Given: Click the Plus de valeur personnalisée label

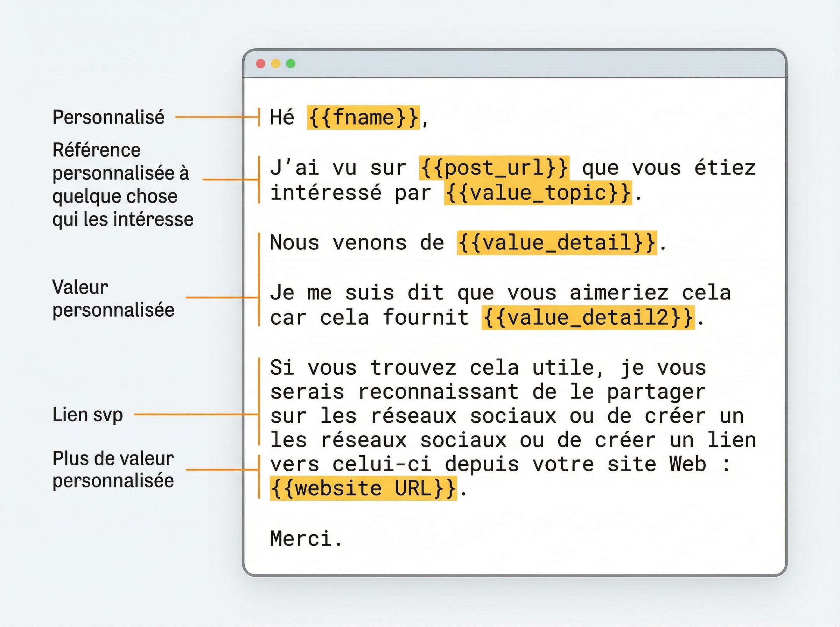Looking at the screenshot, I should [113, 470].
